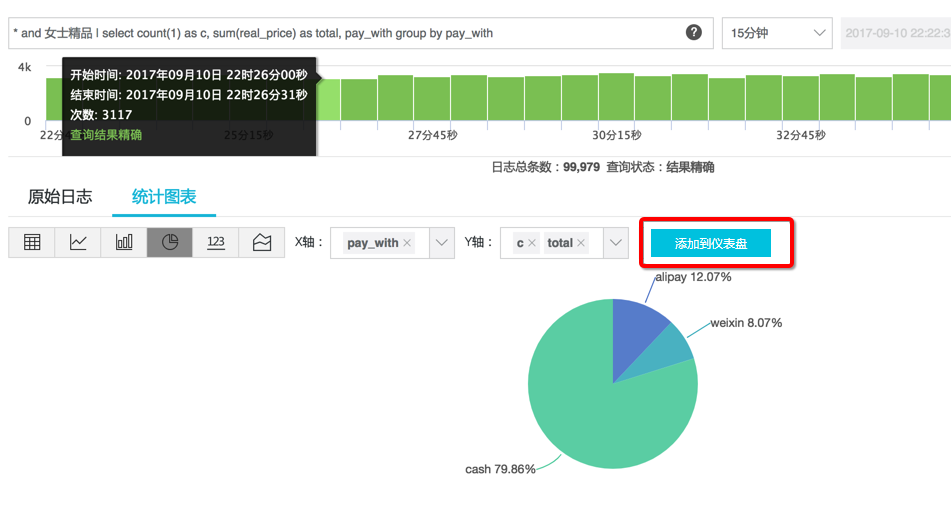
Task: Click the 次数: 3117 tooltip line
Action: point(101,115)
